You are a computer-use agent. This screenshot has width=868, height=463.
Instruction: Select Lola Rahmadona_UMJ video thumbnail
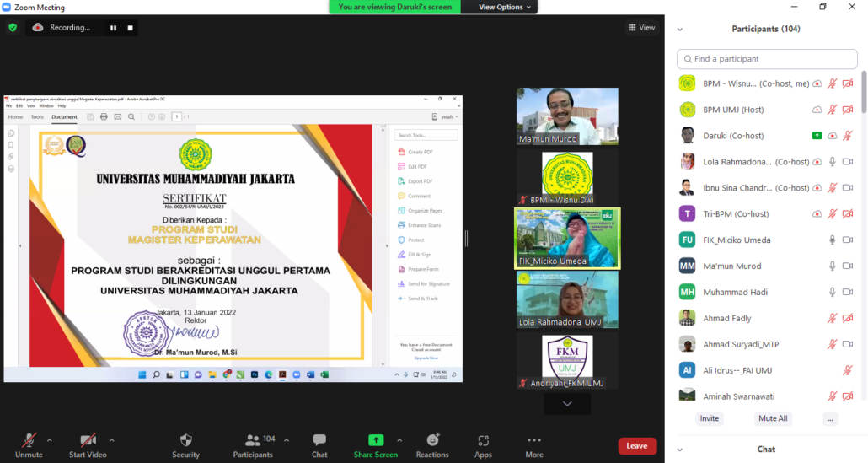point(567,299)
